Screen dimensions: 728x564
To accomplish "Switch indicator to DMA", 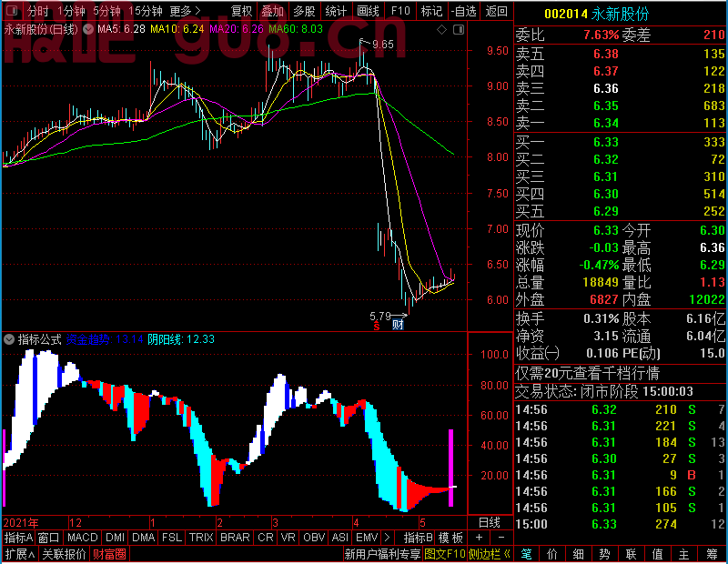I will tap(144, 538).
